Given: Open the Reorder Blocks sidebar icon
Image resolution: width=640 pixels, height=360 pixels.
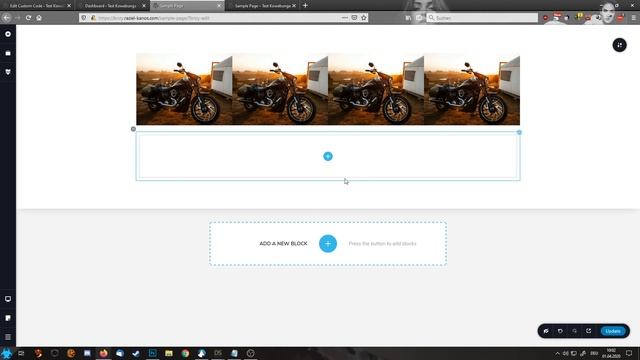Looking at the screenshot, I should point(8,53).
